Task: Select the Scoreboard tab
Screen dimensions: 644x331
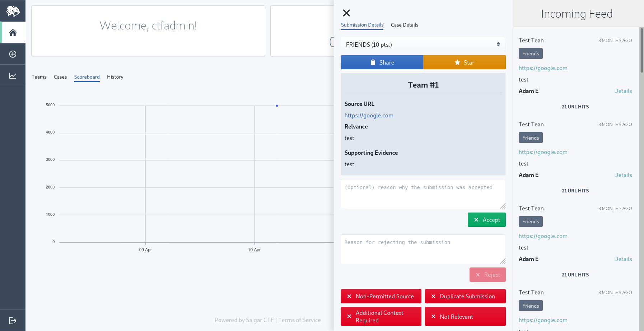Action: tap(87, 77)
